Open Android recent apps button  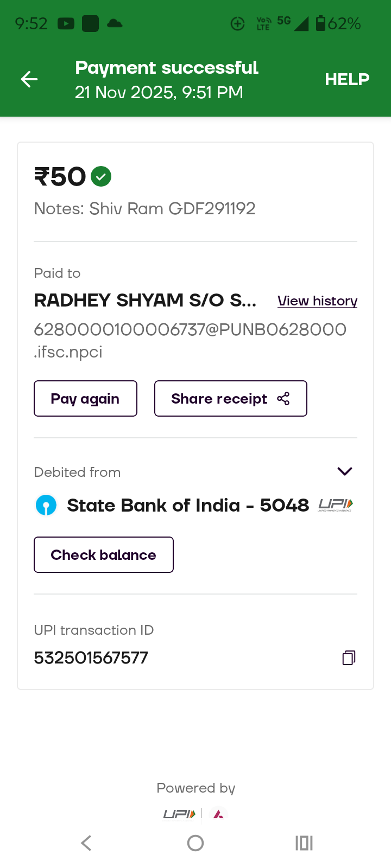pyautogui.click(x=304, y=843)
